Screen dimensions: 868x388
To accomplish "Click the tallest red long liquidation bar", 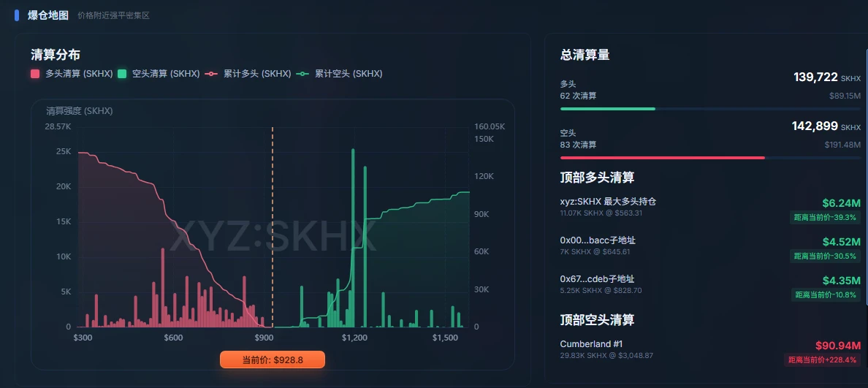I will click(x=163, y=288).
